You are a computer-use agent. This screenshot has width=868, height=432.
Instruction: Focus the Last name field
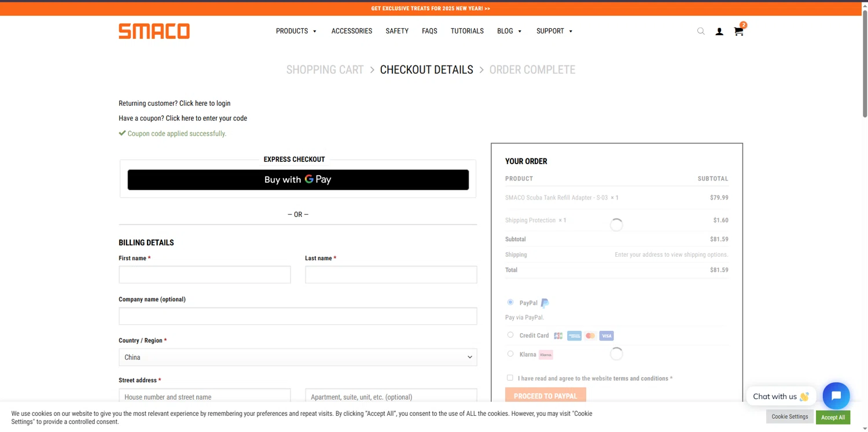point(391,275)
